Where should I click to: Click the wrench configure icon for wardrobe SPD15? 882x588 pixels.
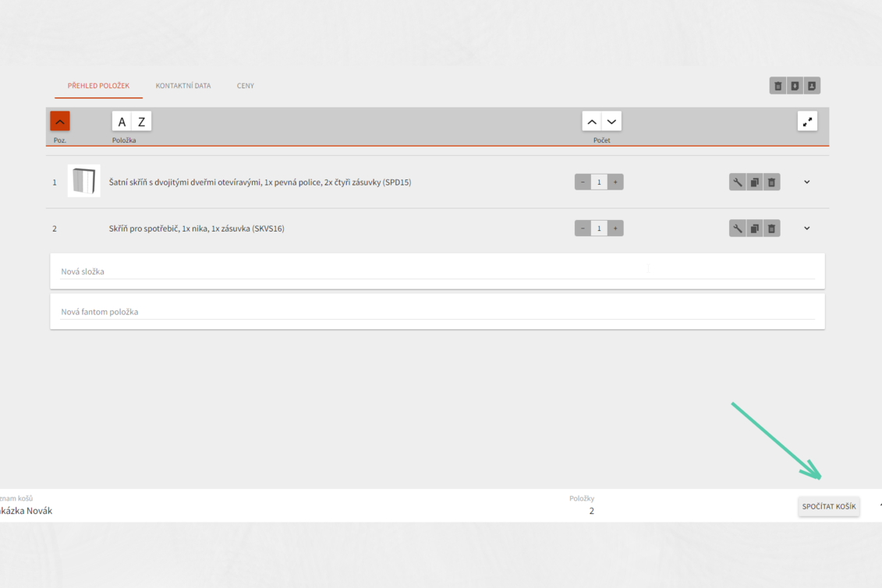point(737,182)
